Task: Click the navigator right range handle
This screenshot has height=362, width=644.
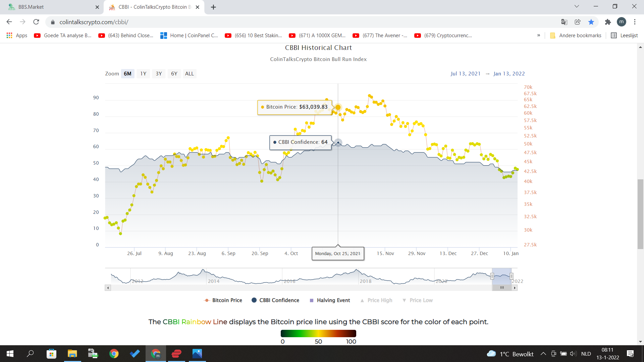Action: pyautogui.click(x=512, y=276)
